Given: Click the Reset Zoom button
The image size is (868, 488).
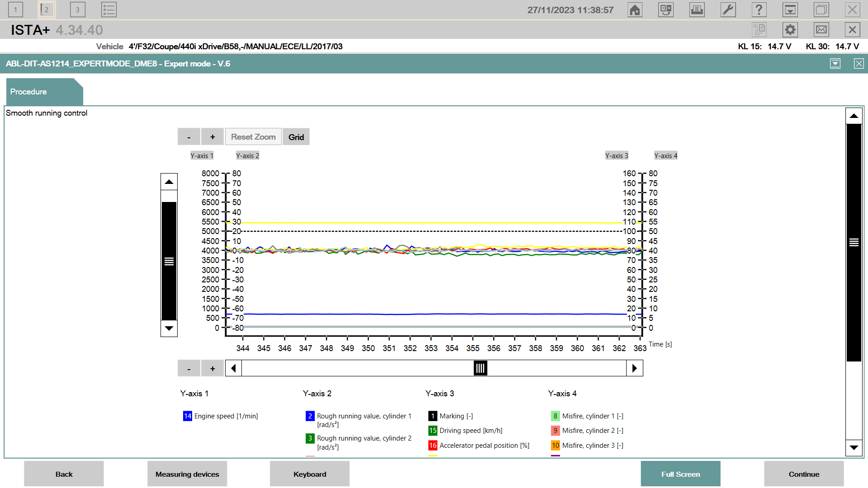Looking at the screenshot, I should pyautogui.click(x=253, y=137).
